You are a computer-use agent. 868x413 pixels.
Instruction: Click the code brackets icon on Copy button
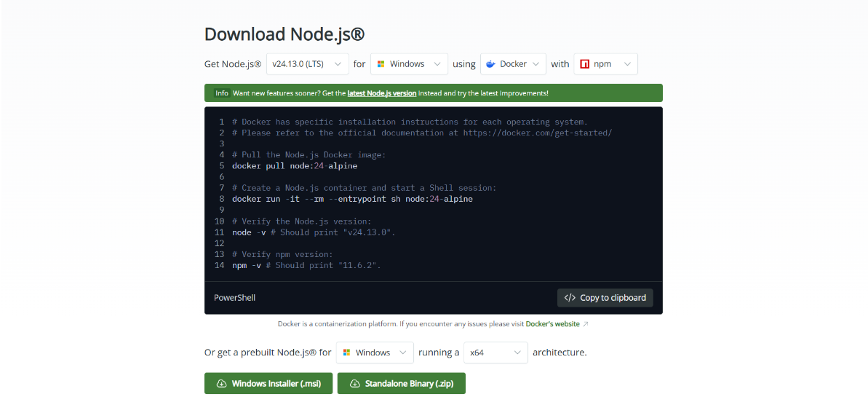click(570, 298)
